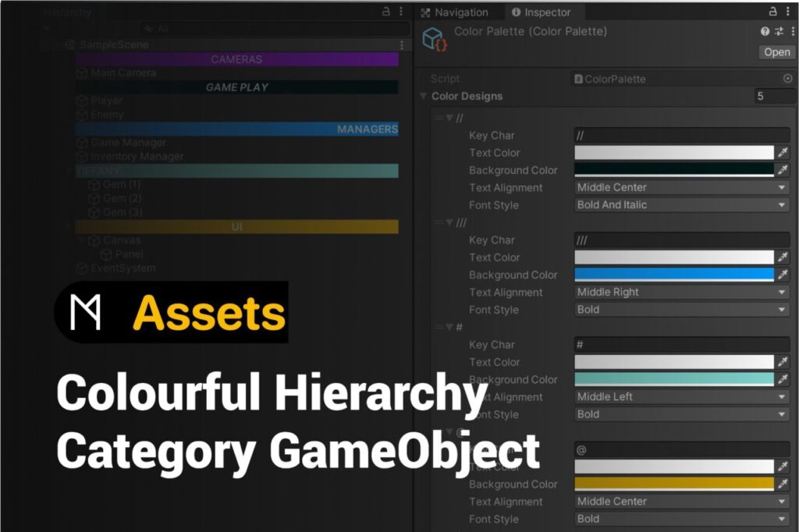Open the Middle Left text alignment dropdown
Viewport: 799px width, 532px height.
[x=681, y=397]
